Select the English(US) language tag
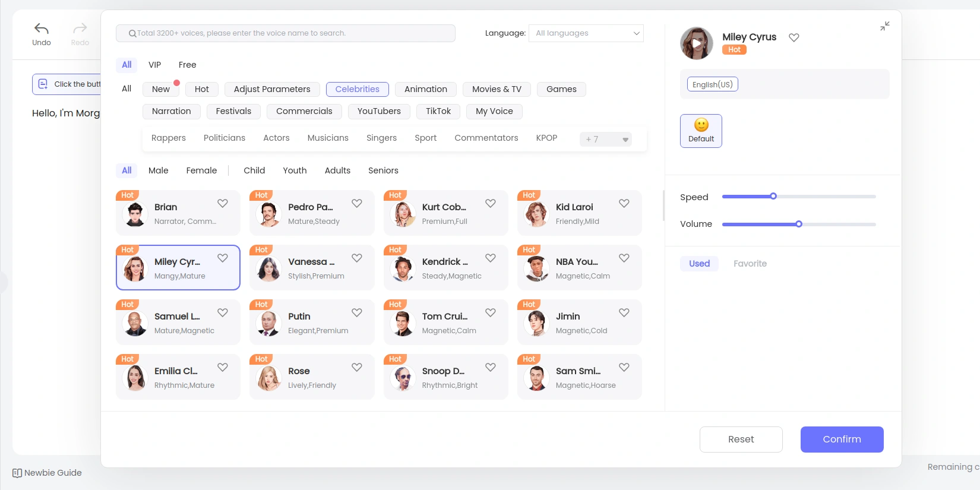980x490 pixels. [712, 84]
